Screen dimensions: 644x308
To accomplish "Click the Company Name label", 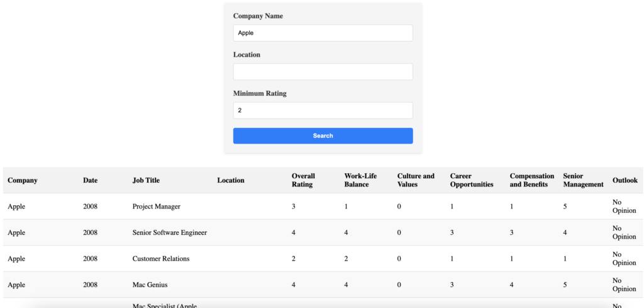I will [x=258, y=16].
